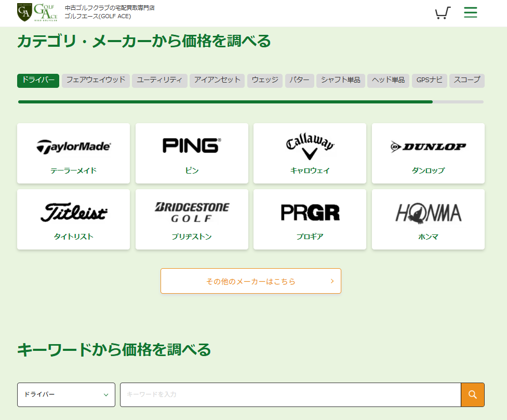Switch to the アイアンセット tab

tap(217, 80)
